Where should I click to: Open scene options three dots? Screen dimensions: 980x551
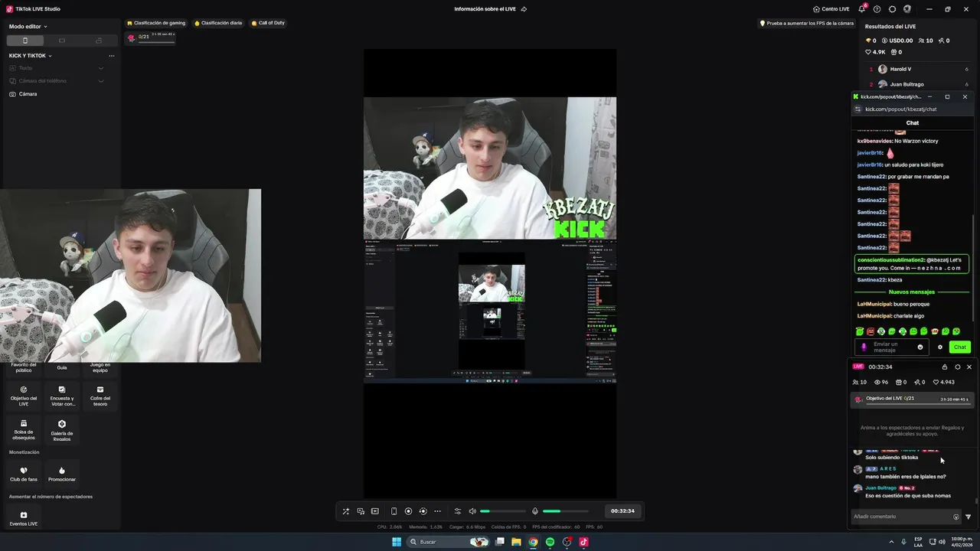click(x=112, y=56)
